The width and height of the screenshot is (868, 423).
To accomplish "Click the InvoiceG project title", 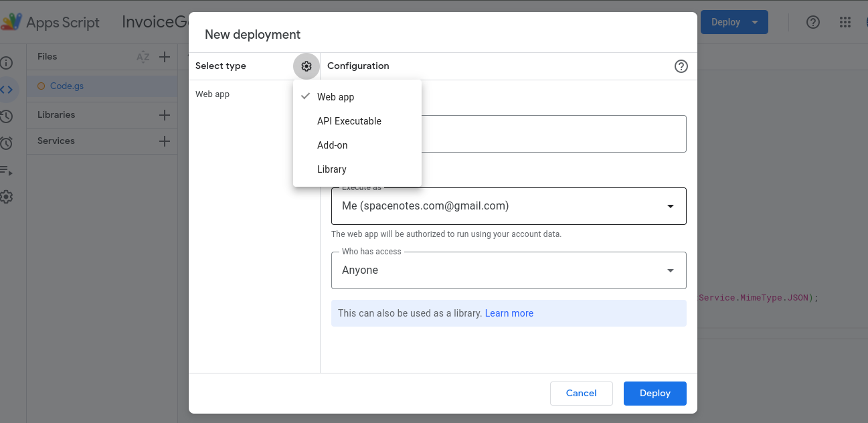I will [x=156, y=22].
